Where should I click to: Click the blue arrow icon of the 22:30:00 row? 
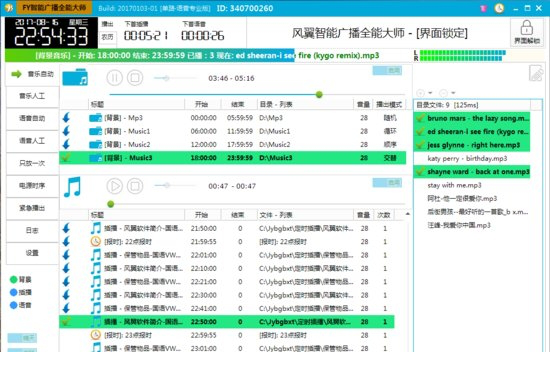coord(66,295)
